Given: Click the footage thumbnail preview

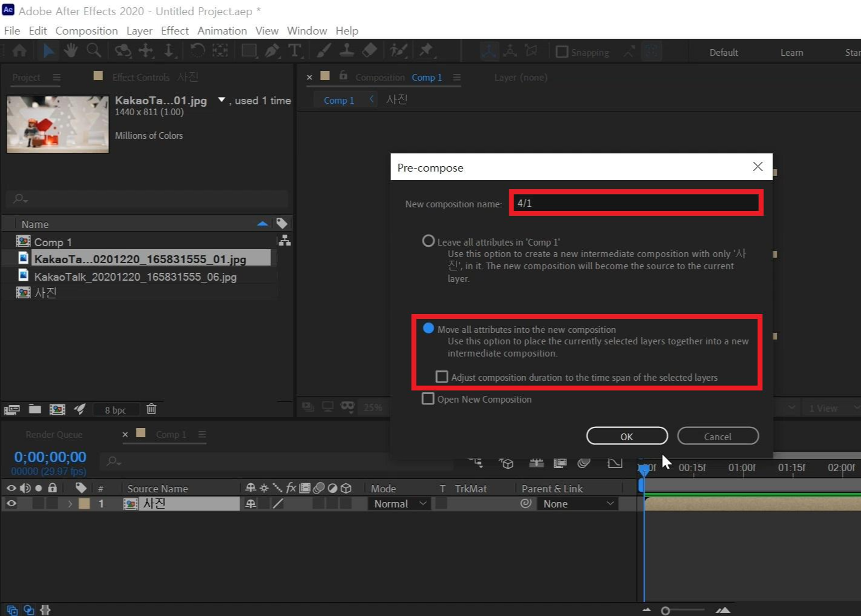Looking at the screenshot, I should click(x=58, y=124).
